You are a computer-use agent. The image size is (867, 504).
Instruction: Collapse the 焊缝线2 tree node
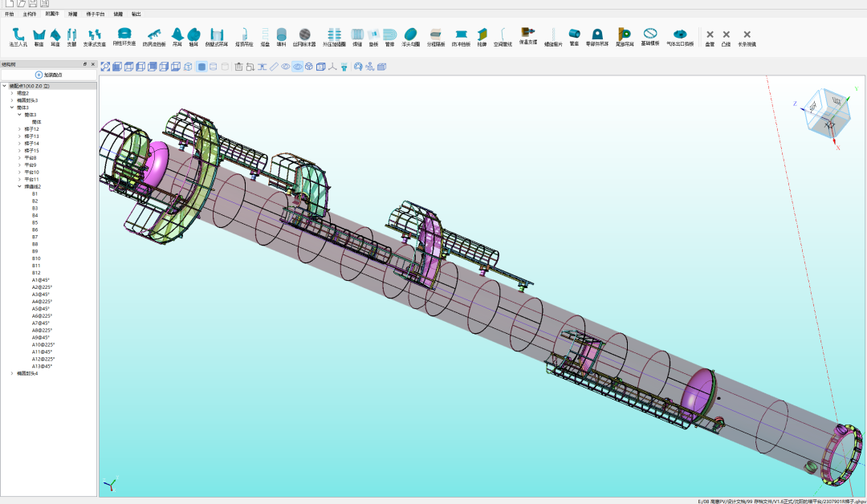[19, 187]
